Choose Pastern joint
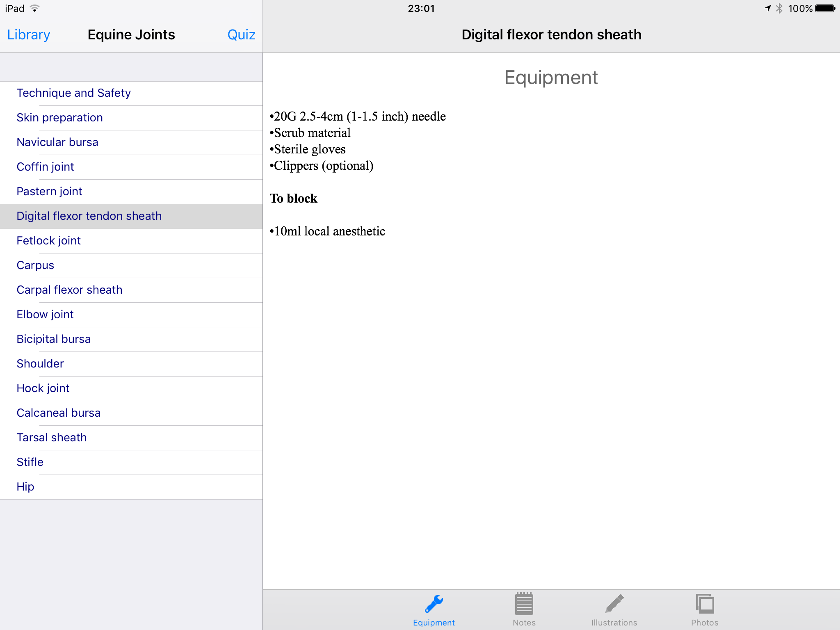840x630 pixels. 131,192
